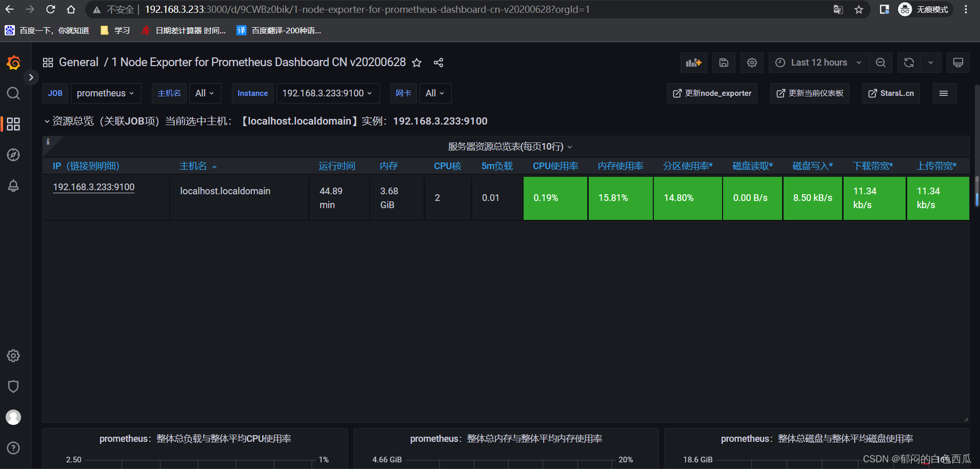Open the Configuration gear in sidebar
The width and height of the screenshot is (980, 469).
coord(13,356)
